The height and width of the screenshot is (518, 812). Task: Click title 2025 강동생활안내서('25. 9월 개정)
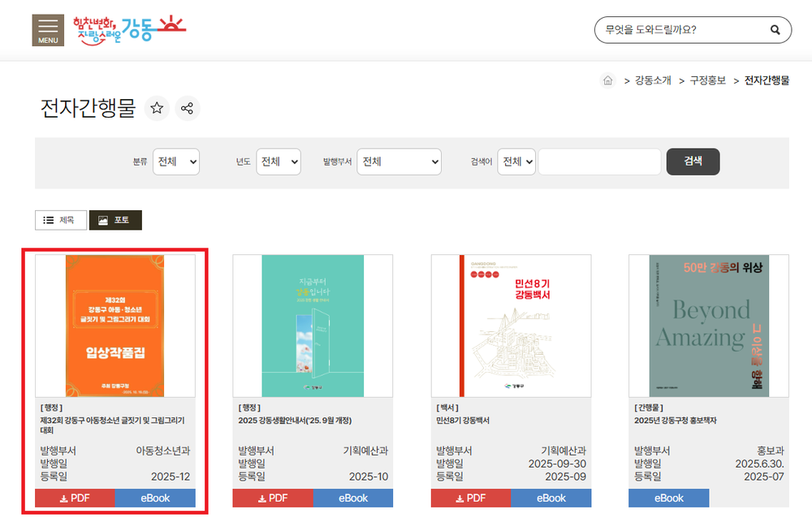pyautogui.click(x=295, y=421)
